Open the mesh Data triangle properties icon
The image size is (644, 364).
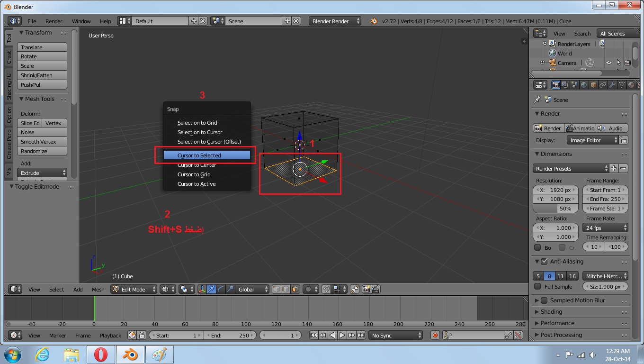(x=622, y=85)
